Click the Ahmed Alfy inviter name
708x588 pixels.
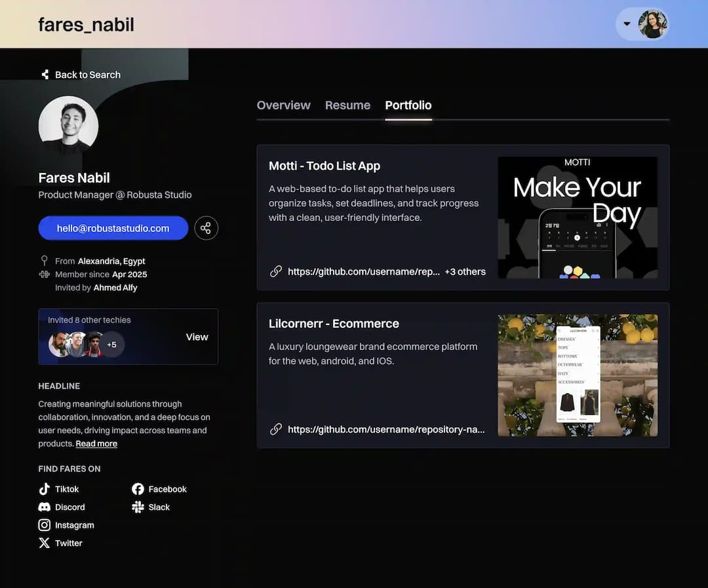click(x=115, y=288)
